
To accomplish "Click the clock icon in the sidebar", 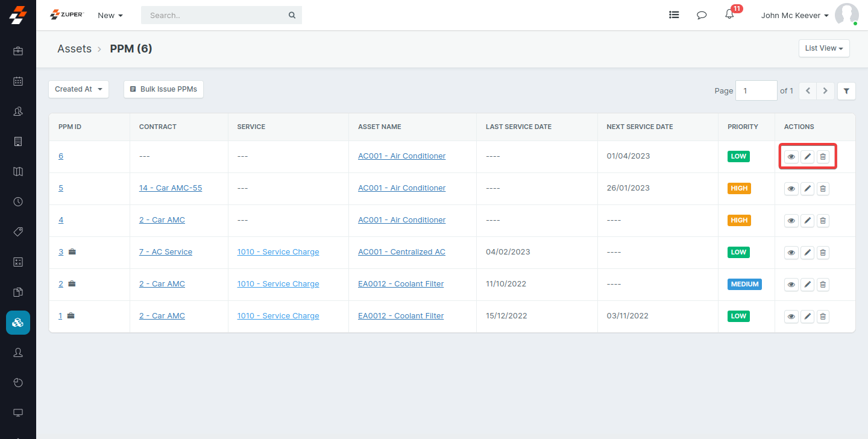I will click(x=18, y=201).
